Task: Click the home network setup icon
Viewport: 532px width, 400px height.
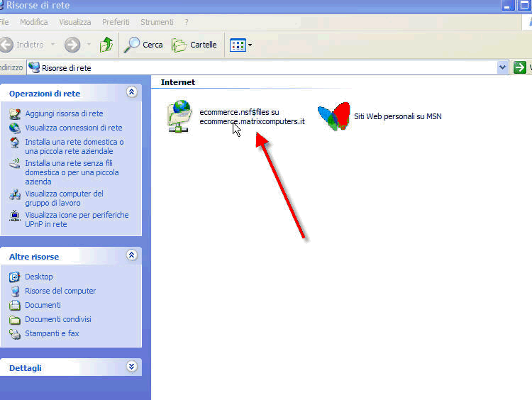Action: pos(15,143)
